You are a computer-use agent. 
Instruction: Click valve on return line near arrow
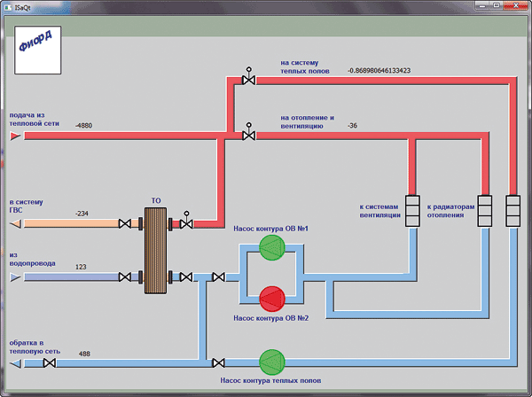click(x=50, y=363)
